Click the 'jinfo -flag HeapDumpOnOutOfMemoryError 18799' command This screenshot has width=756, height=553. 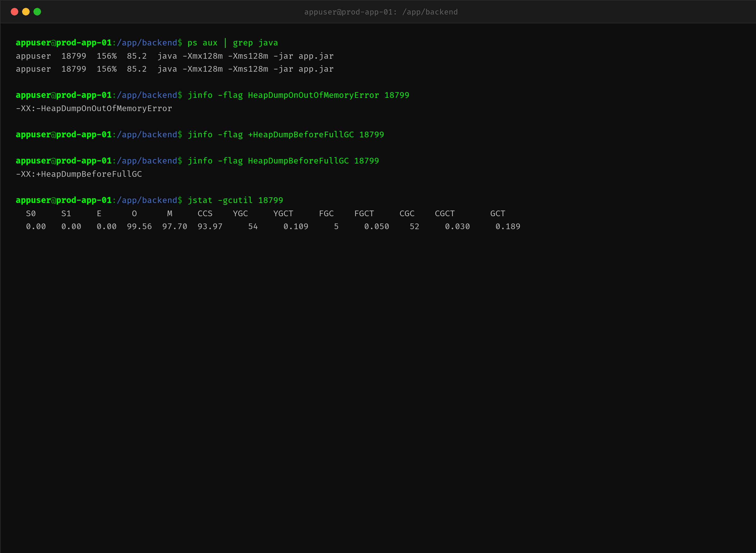pos(298,95)
